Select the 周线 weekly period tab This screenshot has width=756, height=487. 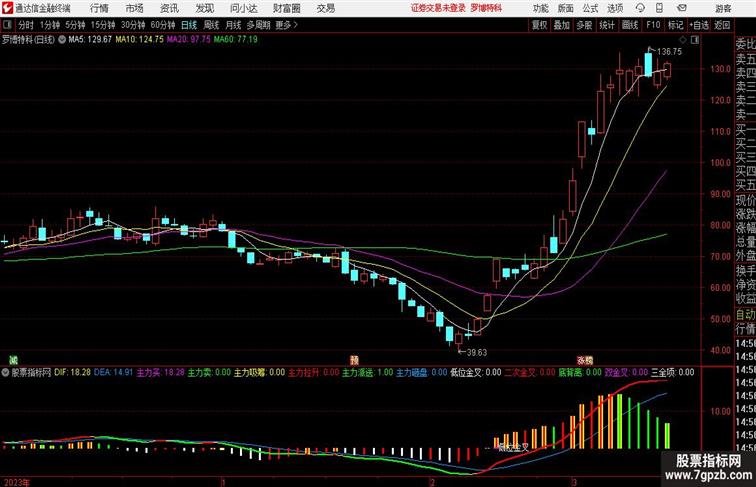pos(211,25)
